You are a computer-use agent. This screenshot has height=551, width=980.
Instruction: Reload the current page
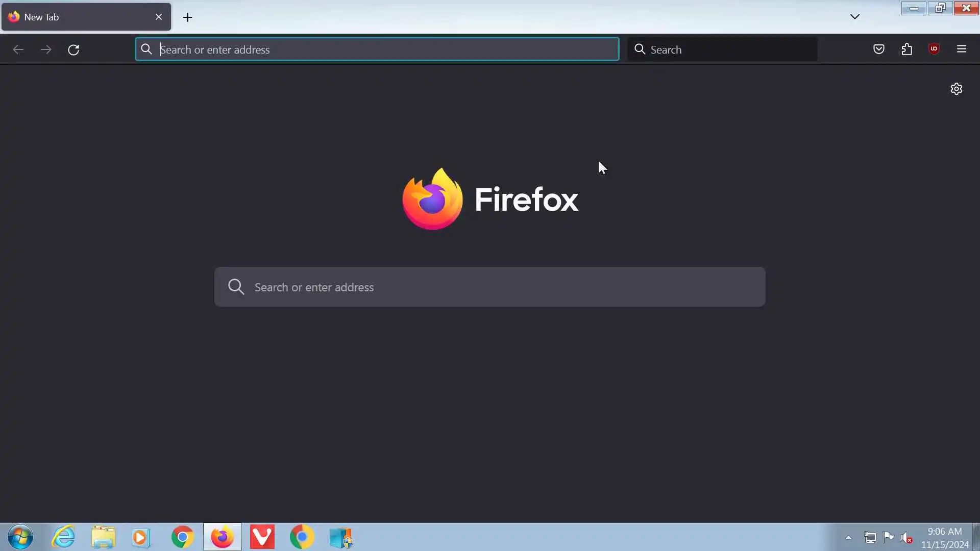click(x=73, y=49)
